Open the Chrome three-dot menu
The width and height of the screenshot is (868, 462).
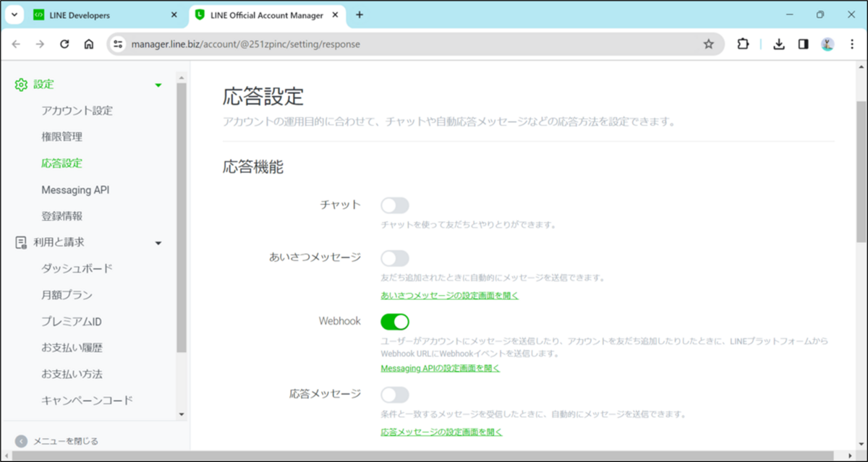851,44
